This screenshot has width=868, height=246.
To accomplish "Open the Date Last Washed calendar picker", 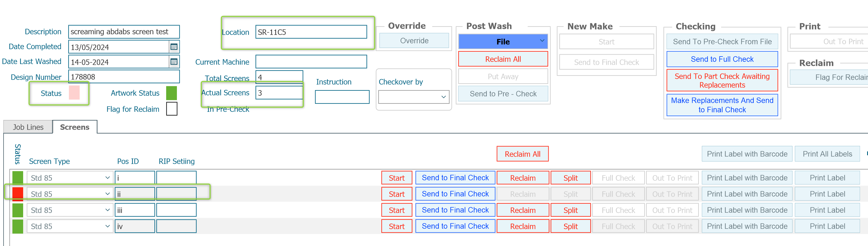I will [x=174, y=62].
